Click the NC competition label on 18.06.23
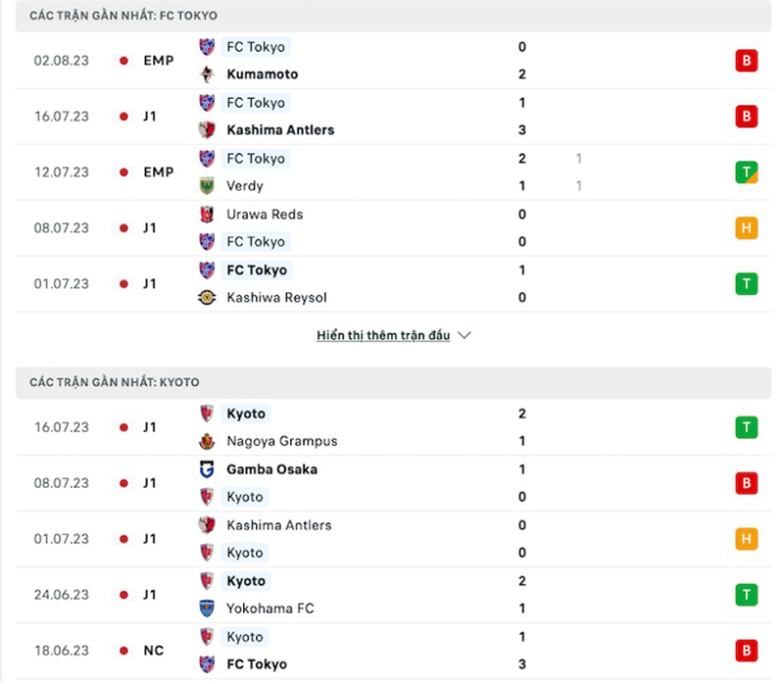This screenshot has width=784, height=684. (x=154, y=651)
